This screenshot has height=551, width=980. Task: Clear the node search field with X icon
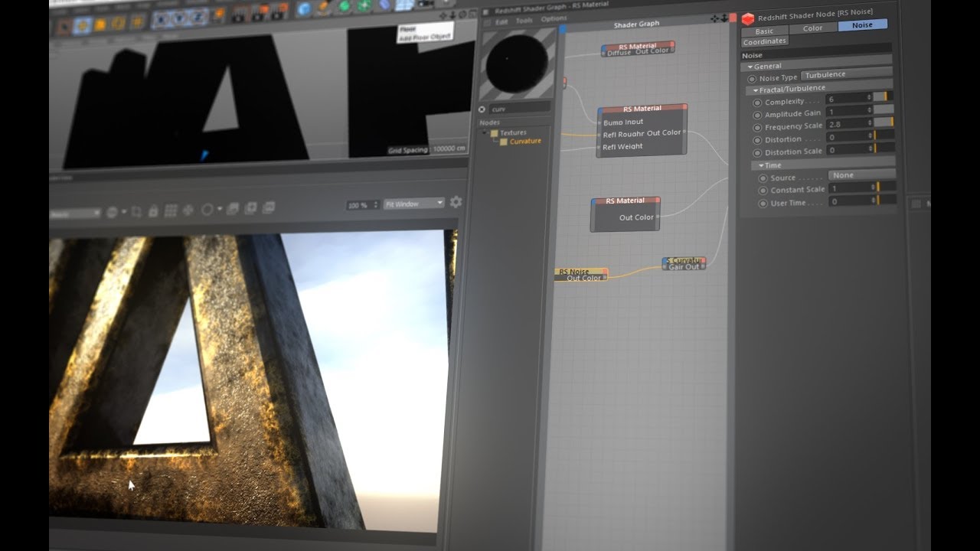click(482, 109)
